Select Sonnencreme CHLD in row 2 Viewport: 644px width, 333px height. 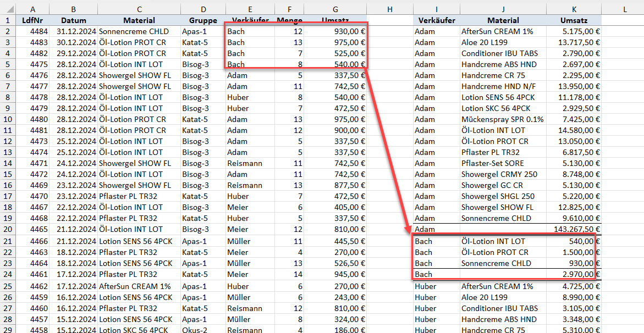[139, 31]
